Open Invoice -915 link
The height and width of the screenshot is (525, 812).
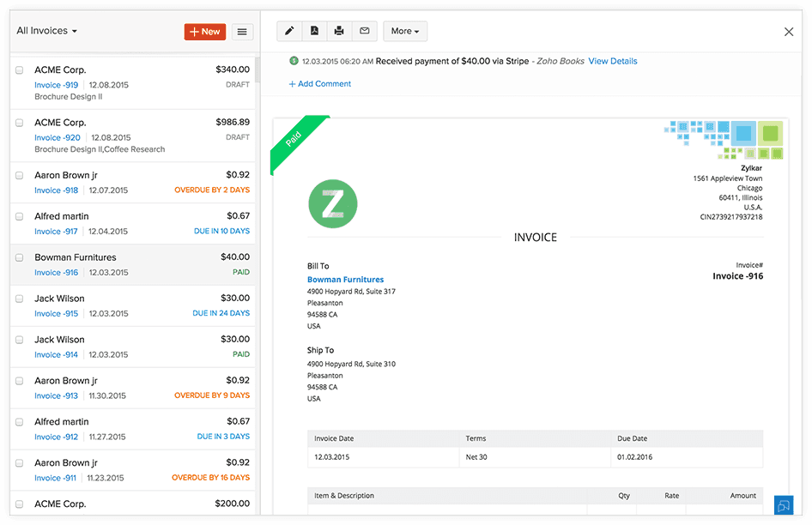click(x=57, y=314)
